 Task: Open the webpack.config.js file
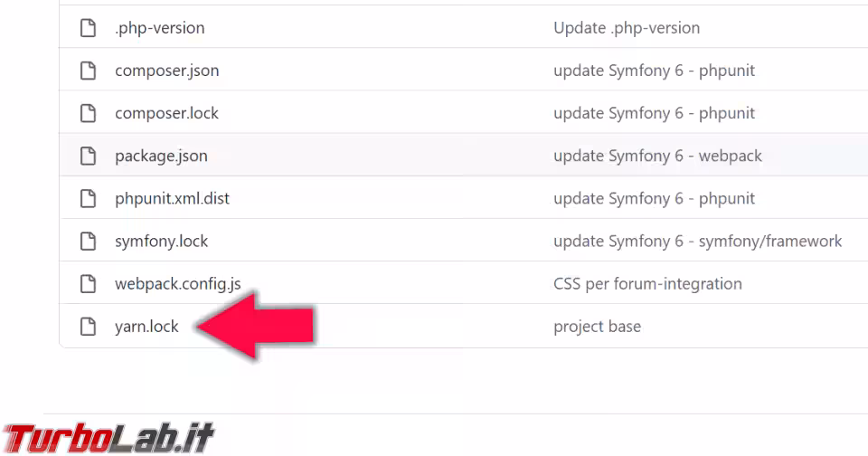[178, 284]
